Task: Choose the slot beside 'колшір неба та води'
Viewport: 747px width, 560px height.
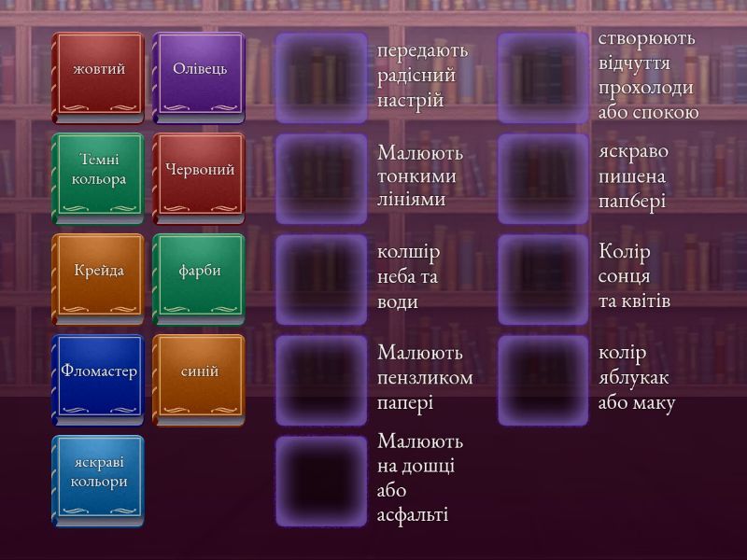Action: 321,280
